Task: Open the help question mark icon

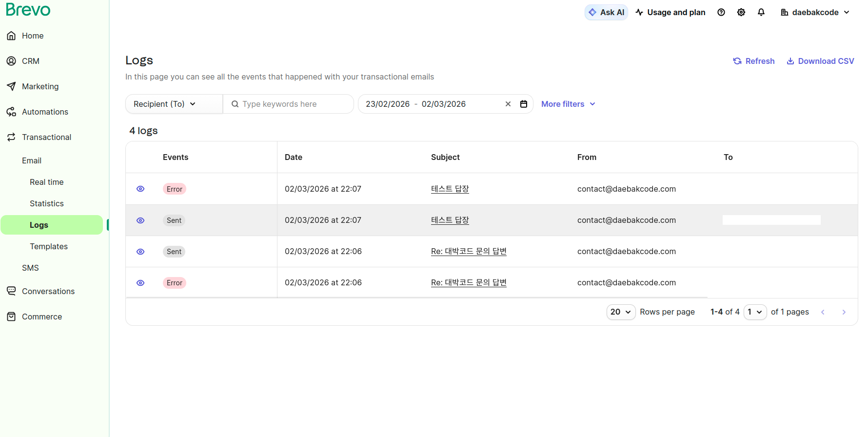Action: 721,12
